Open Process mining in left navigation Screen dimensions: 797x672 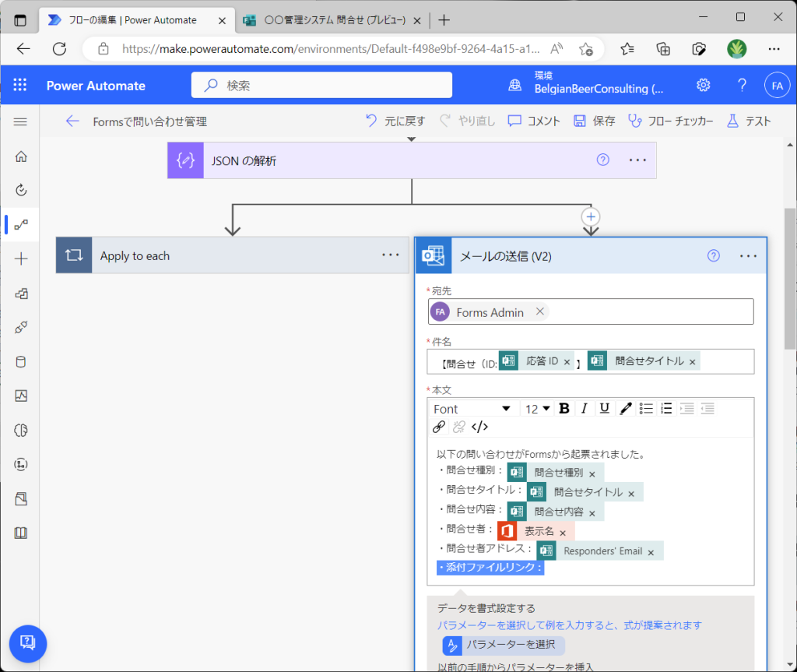pyautogui.click(x=21, y=464)
